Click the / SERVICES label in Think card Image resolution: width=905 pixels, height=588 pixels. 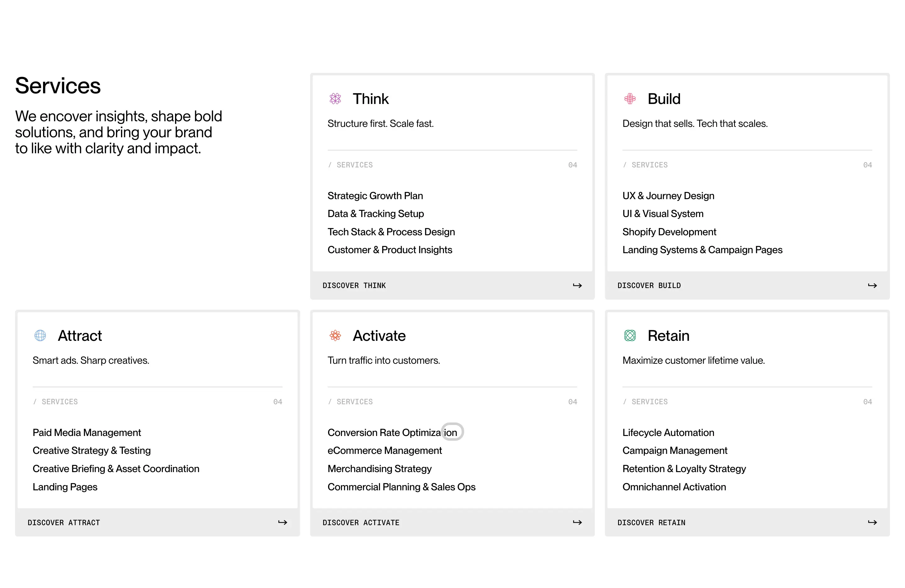[350, 165]
